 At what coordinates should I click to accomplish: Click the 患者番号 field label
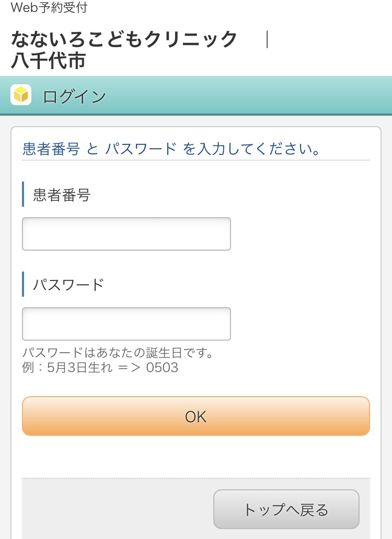pos(62,195)
